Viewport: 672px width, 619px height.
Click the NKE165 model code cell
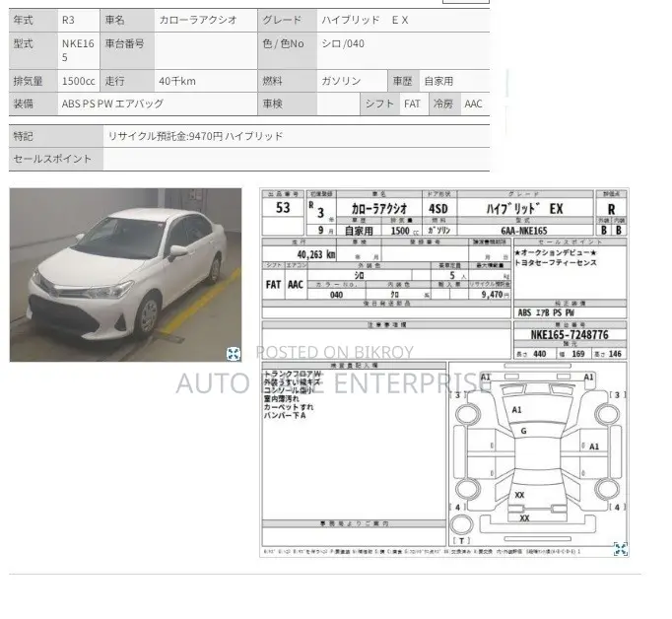point(79,50)
